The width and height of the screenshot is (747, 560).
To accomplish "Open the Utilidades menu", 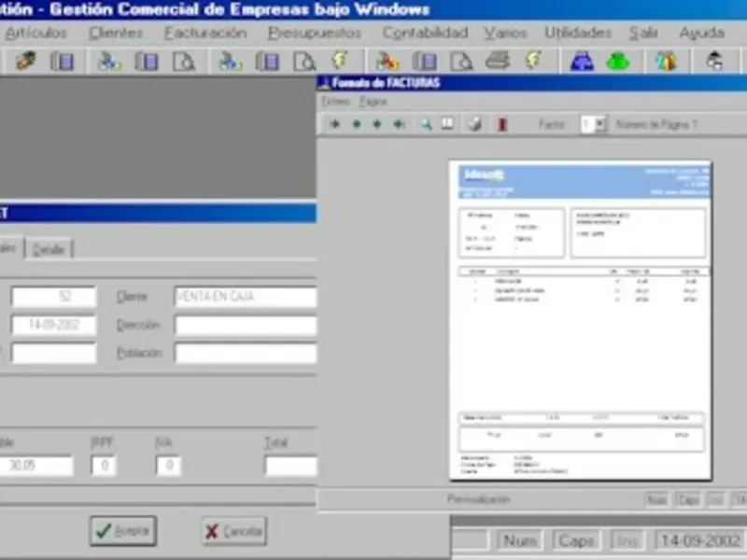I will click(x=578, y=33).
